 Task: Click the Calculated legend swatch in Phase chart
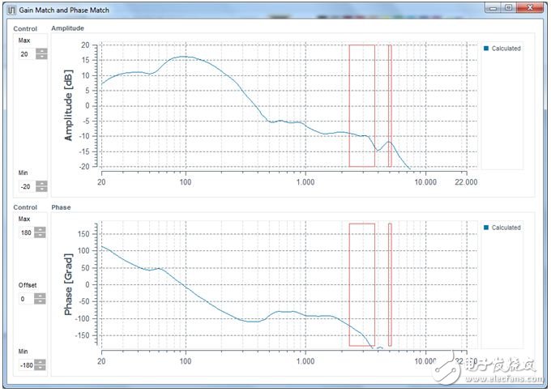coord(486,228)
